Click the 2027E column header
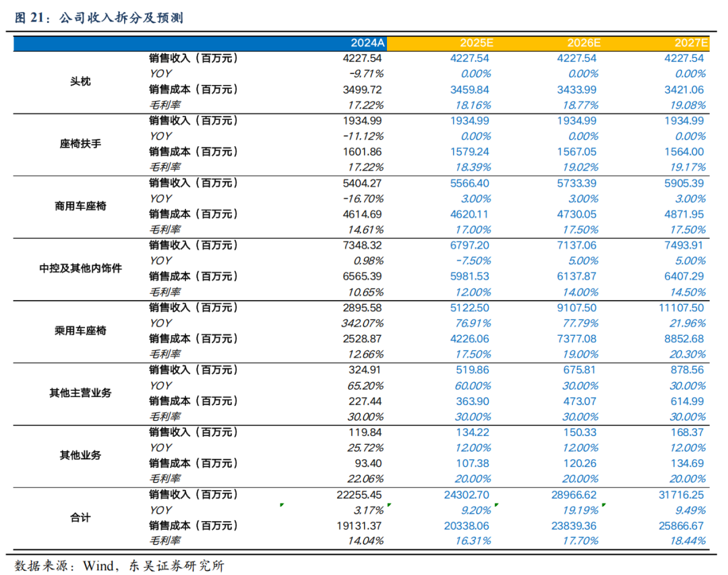This screenshot has height=575, width=728. pyautogui.click(x=691, y=43)
